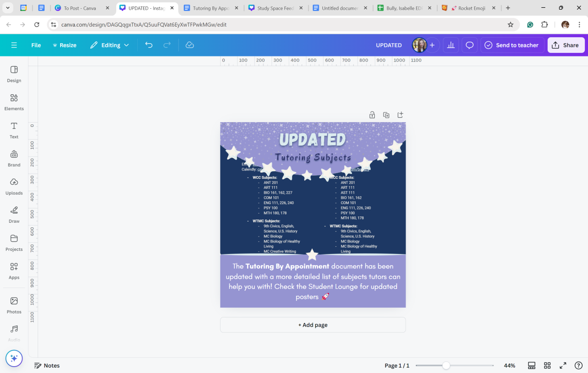Screen dimensions: 588x373
Task: Open browser extensions puzzle icon
Action: pos(545,25)
